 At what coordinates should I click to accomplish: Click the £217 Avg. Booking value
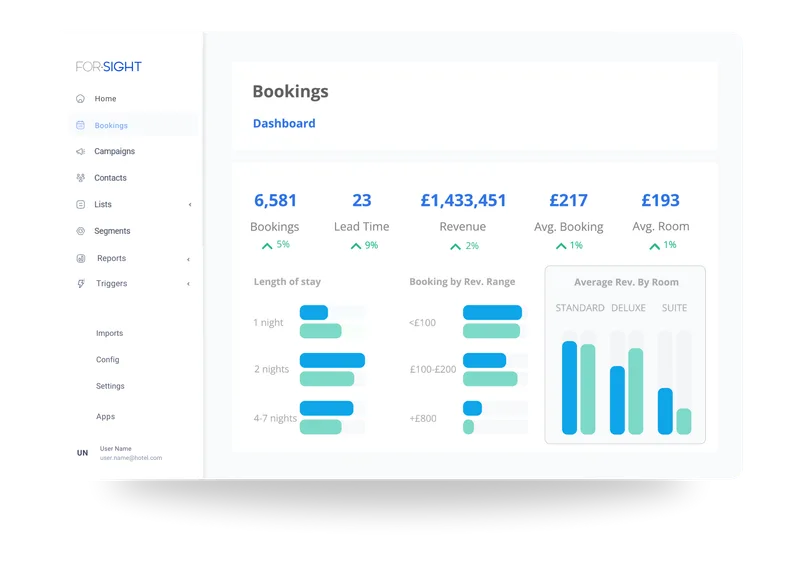pos(568,200)
